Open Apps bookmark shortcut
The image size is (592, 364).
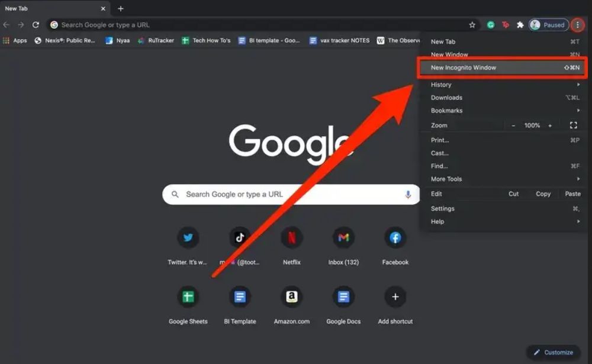click(x=15, y=40)
